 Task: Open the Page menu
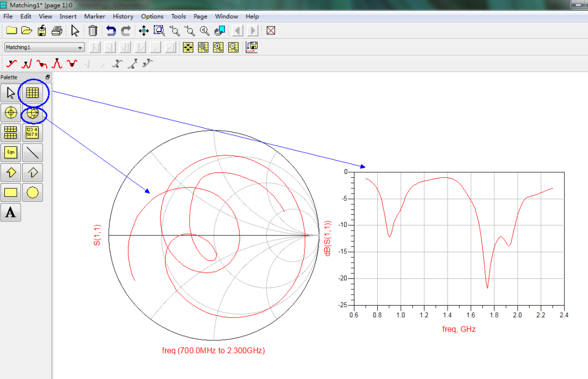click(x=200, y=16)
